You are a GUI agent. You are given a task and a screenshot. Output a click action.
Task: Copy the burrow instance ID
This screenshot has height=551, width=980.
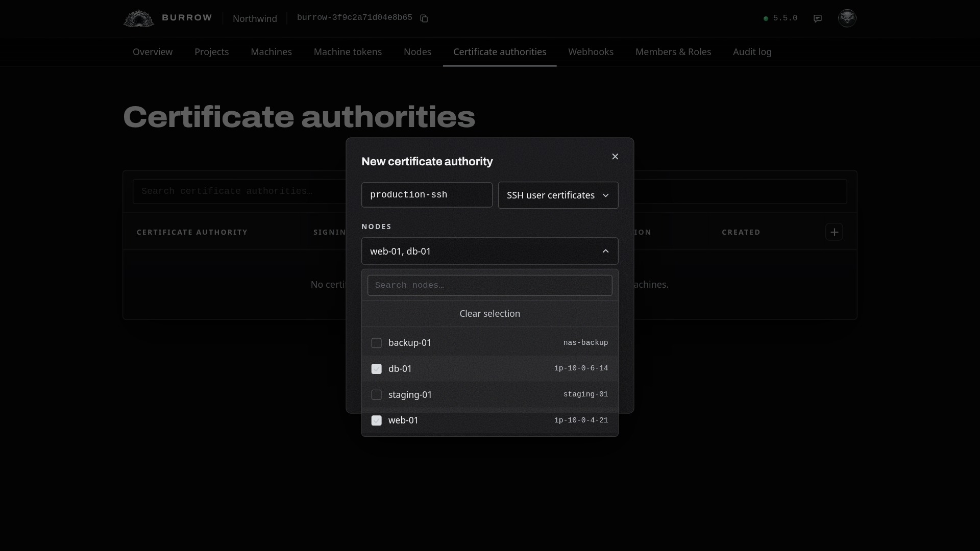pos(424,18)
